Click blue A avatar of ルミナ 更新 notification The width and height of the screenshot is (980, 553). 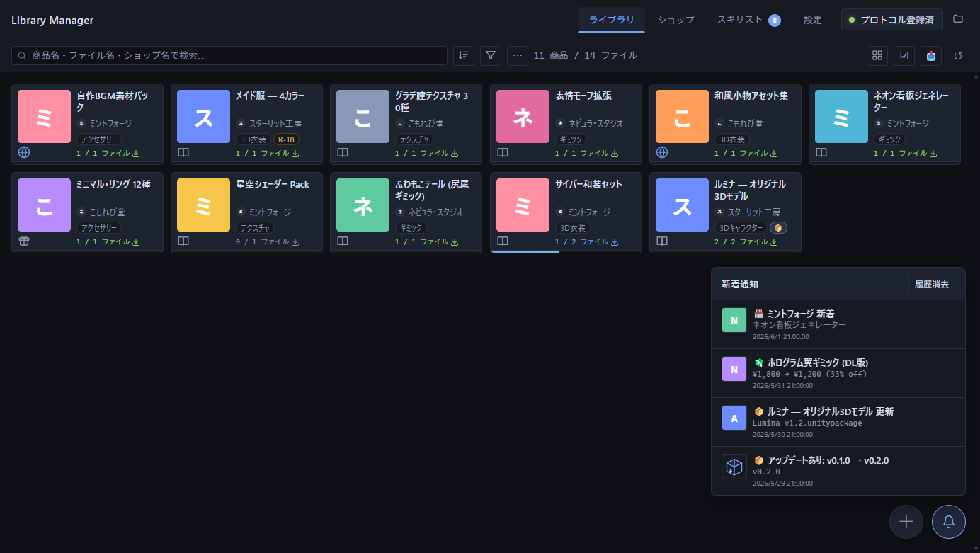tap(734, 418)
